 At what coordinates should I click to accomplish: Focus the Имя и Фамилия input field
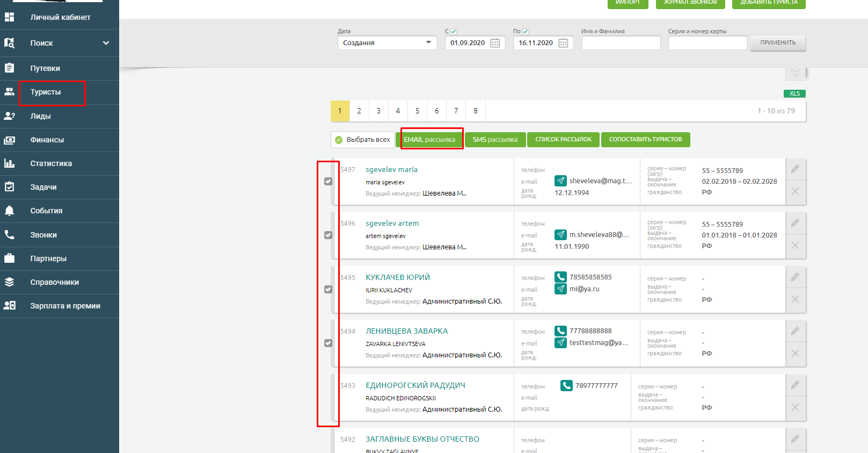coord(621,43)
